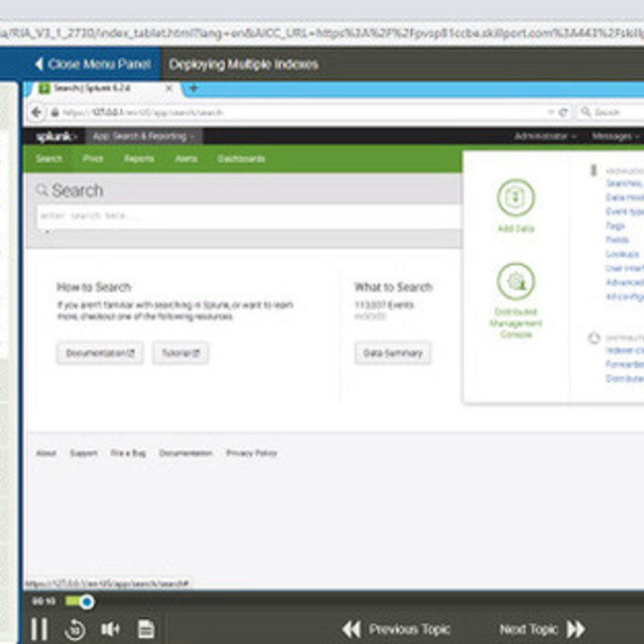Click the 113,037 Events text
This screenshot has height=644, width=644.
[385, 305]
